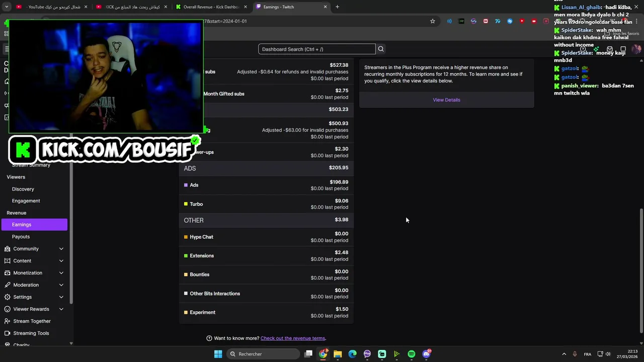Click the Other Bits Interactions label
644x362 pixels.
point(215,294)
